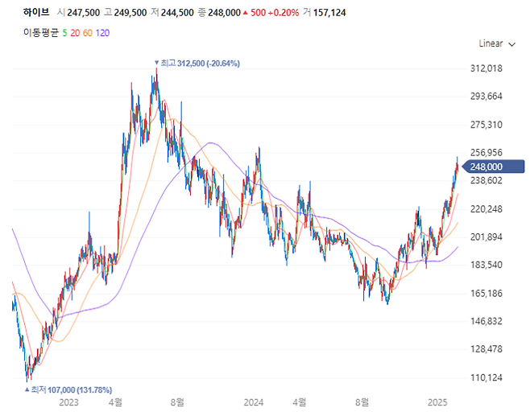530x420 pixels.
Task: Click the volume 거 157,124 value
Action: click(328, 12)
